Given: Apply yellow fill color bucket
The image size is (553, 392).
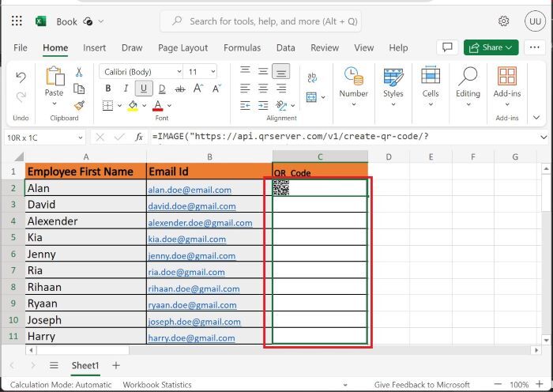Looking at the screenshot, I should coord(133,105).
